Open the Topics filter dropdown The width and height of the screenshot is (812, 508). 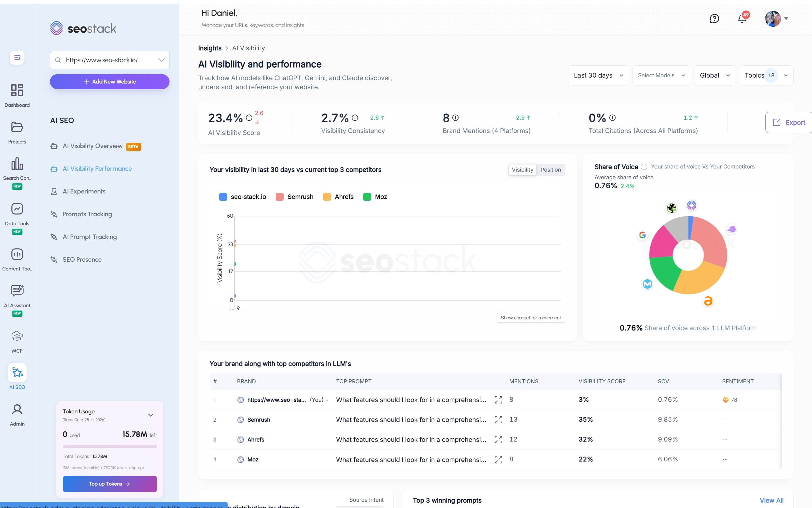[x=766, y=75]
